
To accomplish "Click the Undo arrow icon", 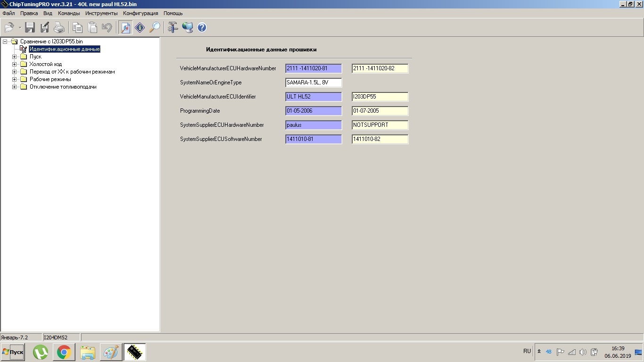I will [107, 27].
